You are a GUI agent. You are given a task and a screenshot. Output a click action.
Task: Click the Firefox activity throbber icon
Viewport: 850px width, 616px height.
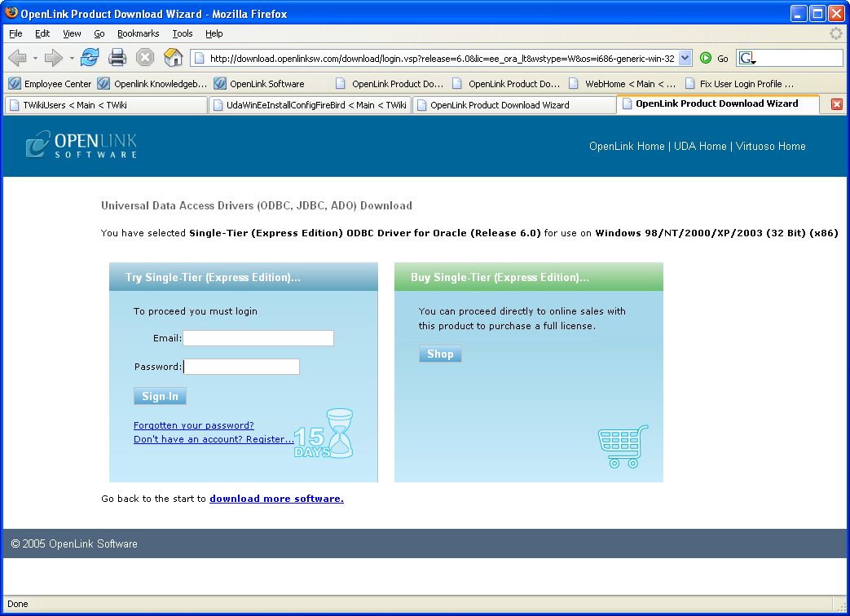835,33
